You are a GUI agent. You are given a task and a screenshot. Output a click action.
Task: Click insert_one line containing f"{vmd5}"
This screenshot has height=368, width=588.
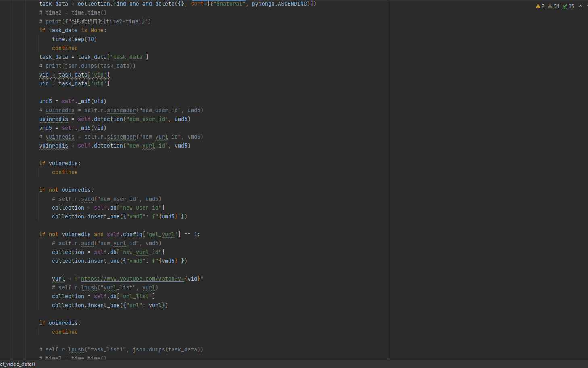pos(119,261)
